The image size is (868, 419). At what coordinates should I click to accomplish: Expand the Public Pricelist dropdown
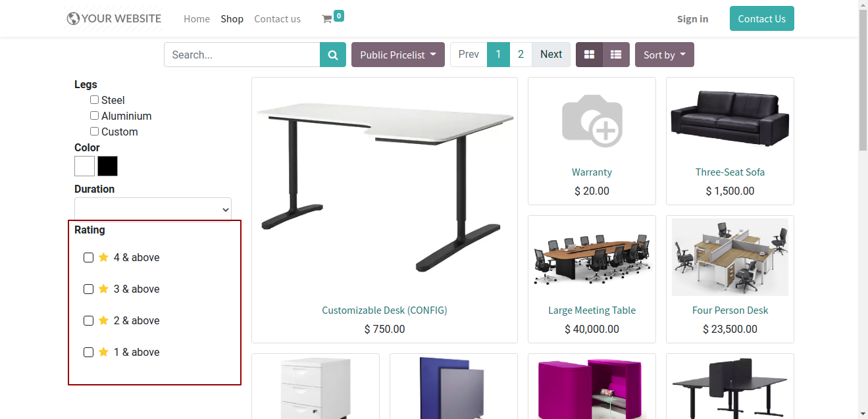[398, 55]
